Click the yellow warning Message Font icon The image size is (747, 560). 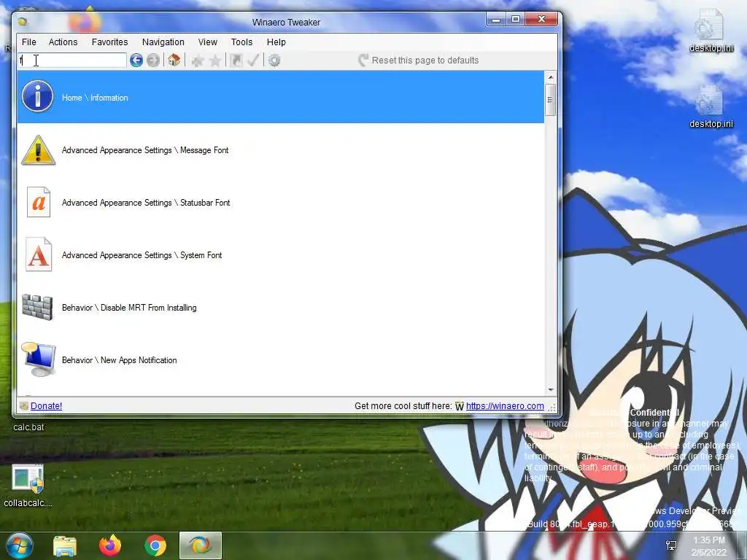click(x=38, y=150)
